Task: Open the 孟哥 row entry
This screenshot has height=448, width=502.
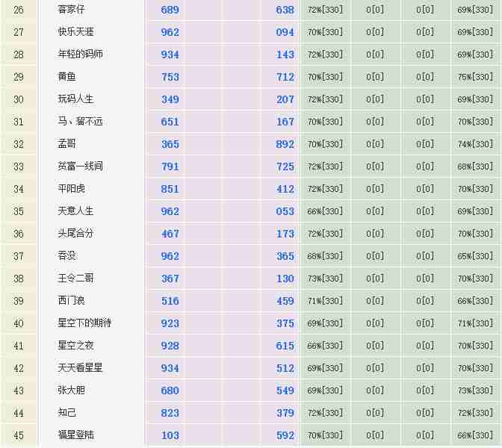Action: [66, 144]
